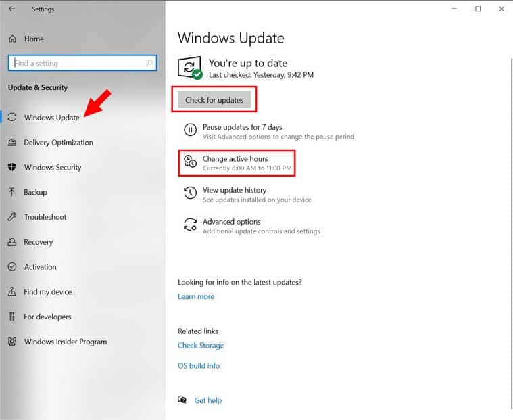Click the Home house icon
Image resolution: width=513 pixels, height=420 pixels.
pos(12,39)
